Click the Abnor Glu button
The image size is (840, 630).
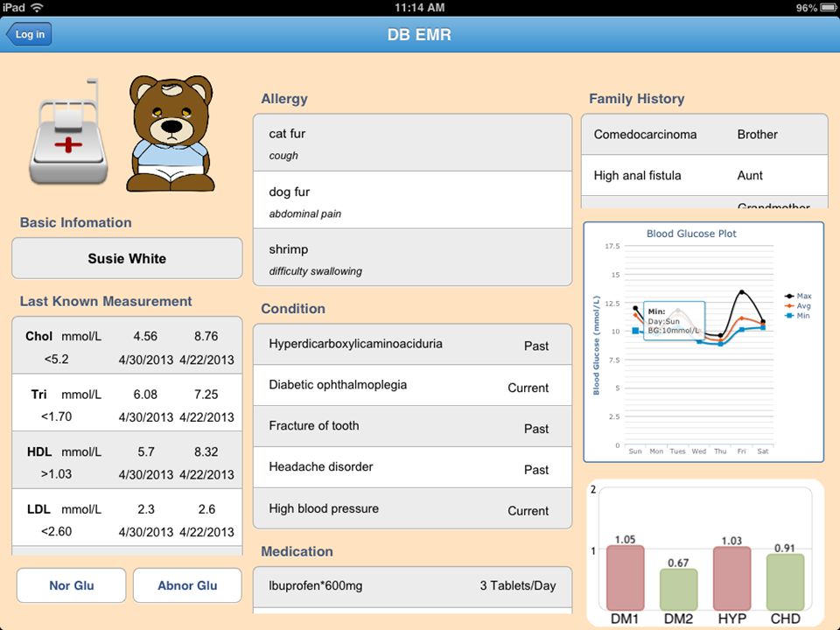(x=187, y=585)
